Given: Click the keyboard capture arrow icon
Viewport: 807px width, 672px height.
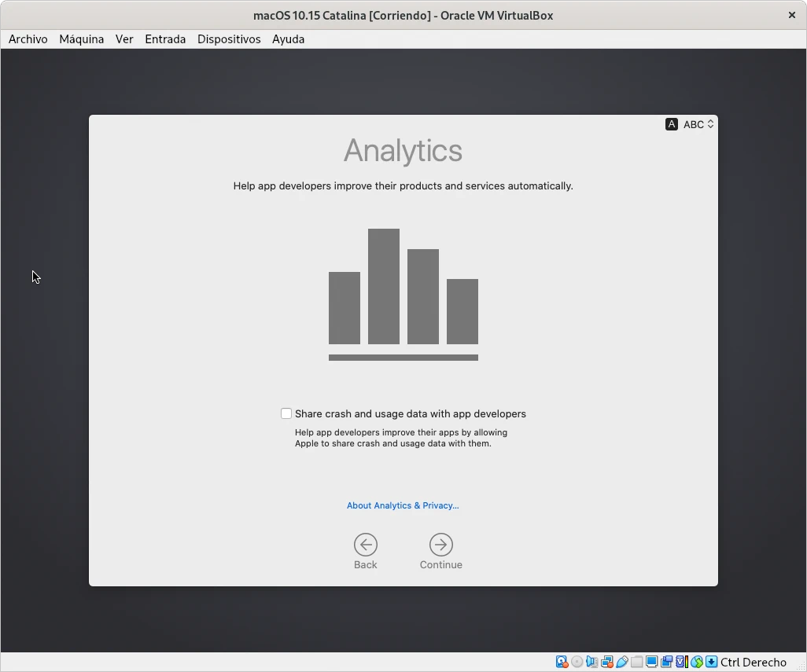Looking at the screenshot, I should click(x=711, y=662).
